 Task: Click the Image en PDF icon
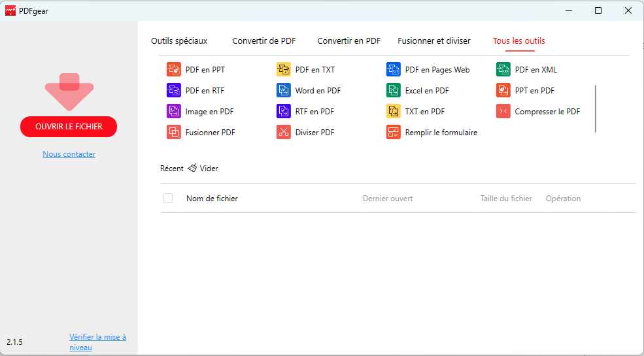(174, 111)
